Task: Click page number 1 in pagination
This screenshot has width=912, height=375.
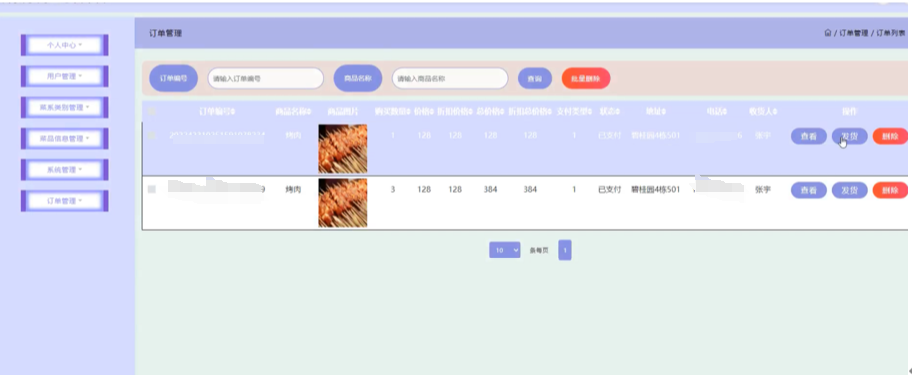Action: 565,250
